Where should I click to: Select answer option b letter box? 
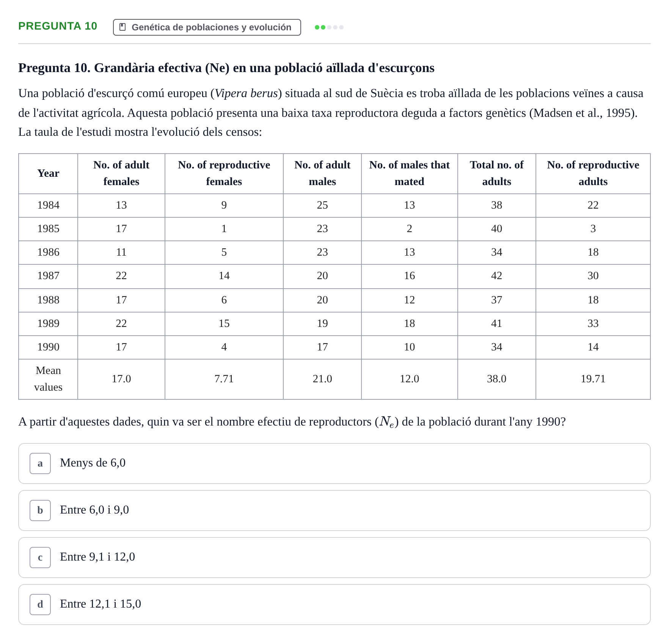[40, 510]
